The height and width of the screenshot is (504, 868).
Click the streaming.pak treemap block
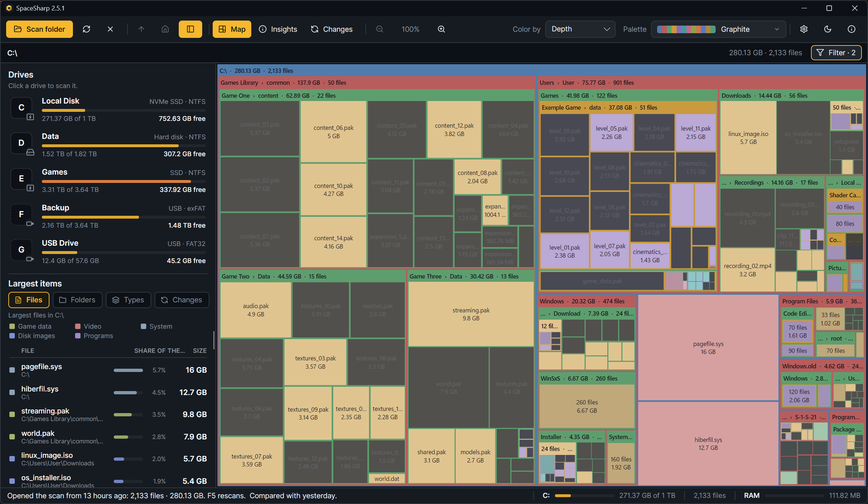tap(471, 314)
